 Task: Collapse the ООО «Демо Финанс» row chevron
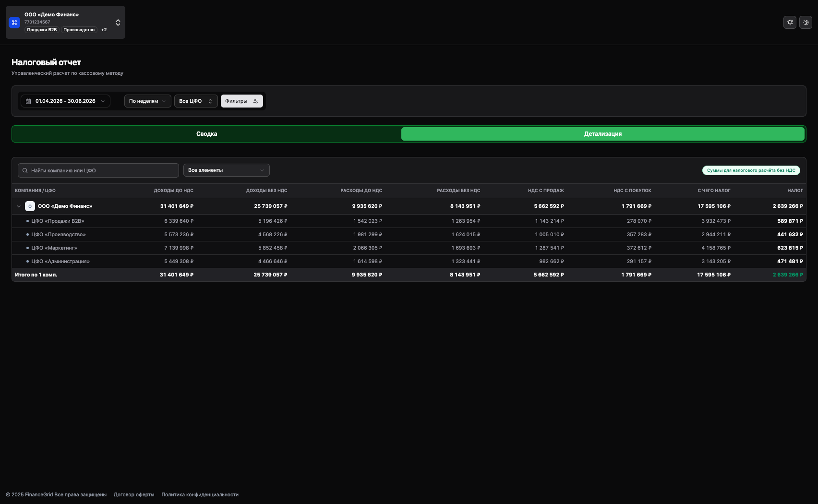tap(19, 206)
